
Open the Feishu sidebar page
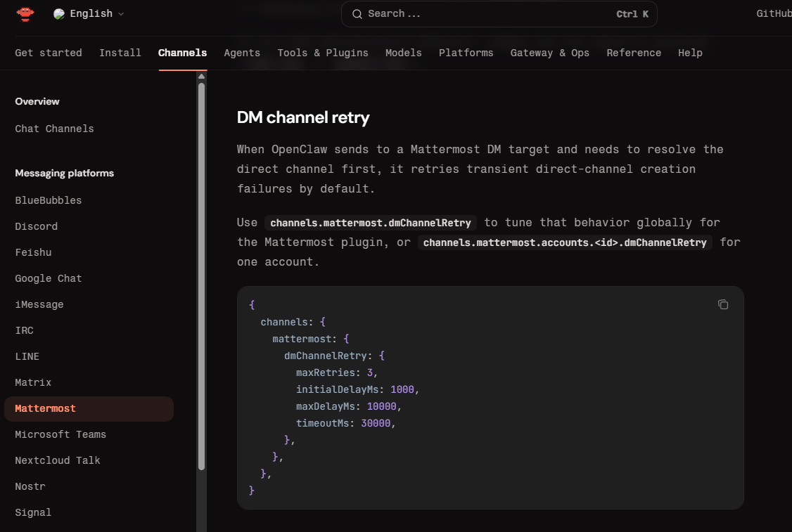pyautogui.click(x=33, y=252)
